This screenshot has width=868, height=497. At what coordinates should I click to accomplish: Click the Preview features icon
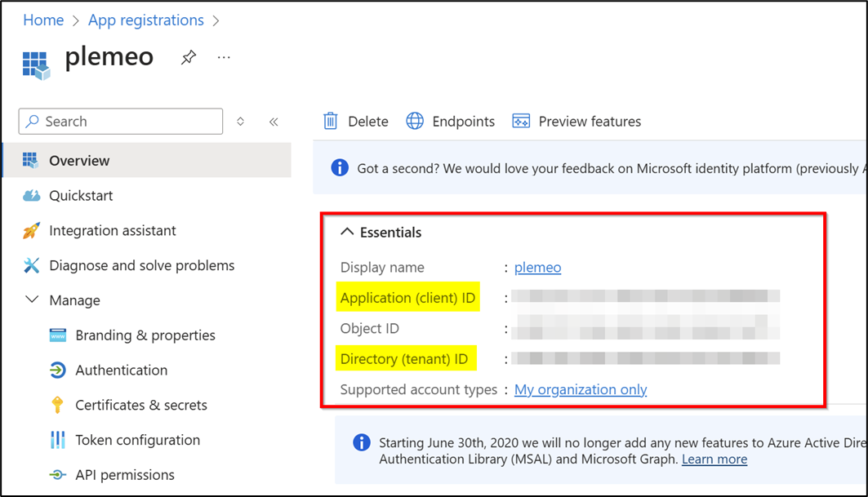(x=521, y=122)
